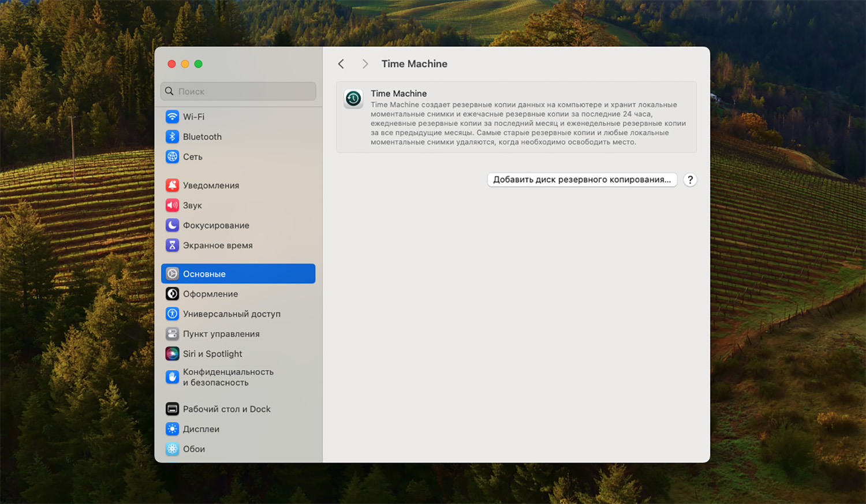Minimize the window with the yellow button
The height and width of the screenshot is (504, 866).
coord(185,64)
